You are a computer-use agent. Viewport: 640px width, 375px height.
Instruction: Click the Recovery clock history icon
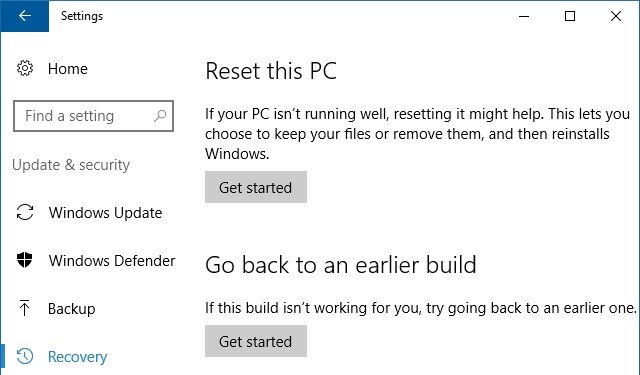25,356
